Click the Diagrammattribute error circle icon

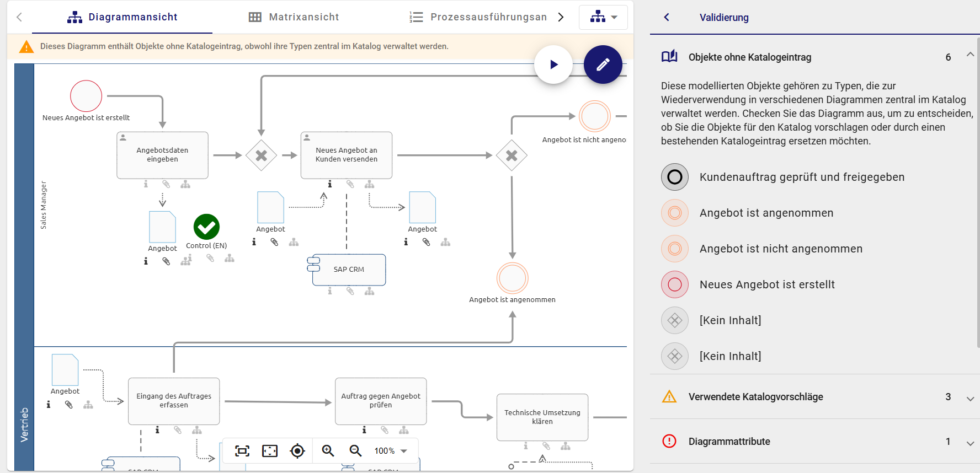[669, 441]
